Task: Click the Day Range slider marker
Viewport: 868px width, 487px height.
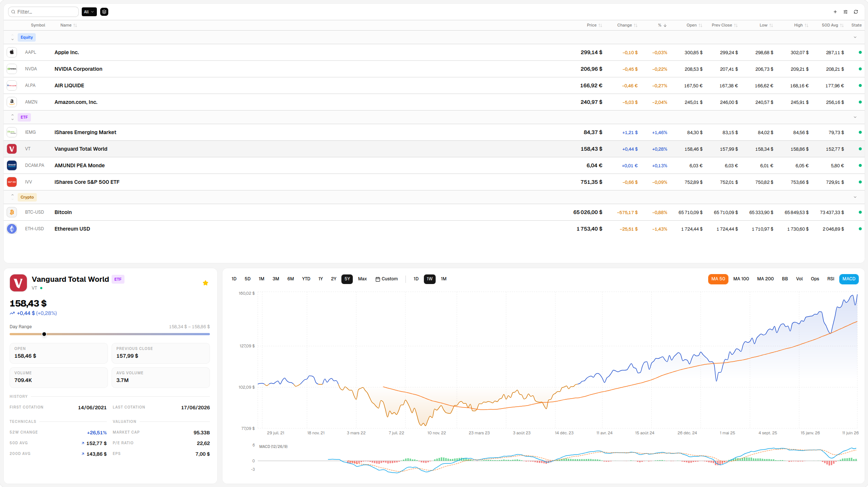Action: (x=44, y=334)
